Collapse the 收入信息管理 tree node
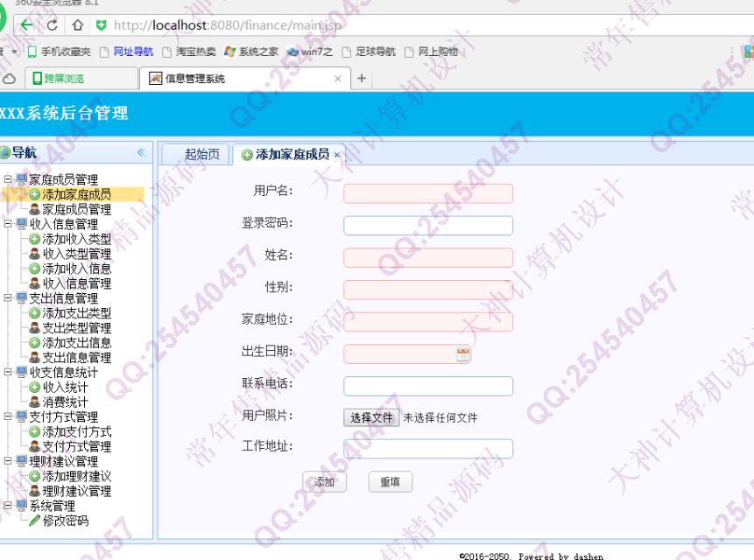 (x=8, y=224)
